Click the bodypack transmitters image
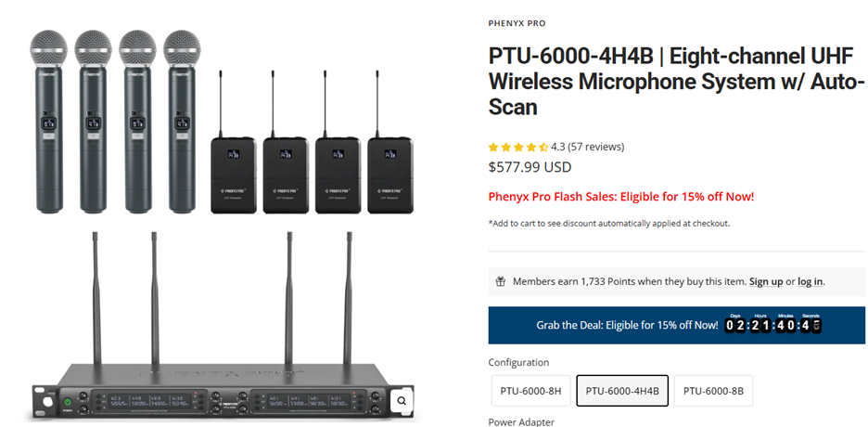The image size is (868, 427). [x=311, y=149]
